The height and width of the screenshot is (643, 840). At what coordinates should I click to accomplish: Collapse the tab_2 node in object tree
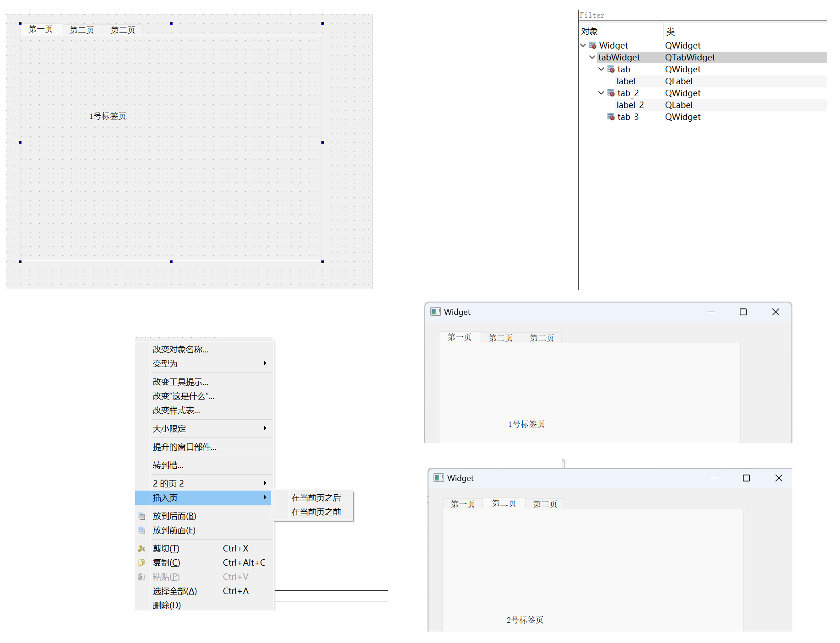(601, 93)
